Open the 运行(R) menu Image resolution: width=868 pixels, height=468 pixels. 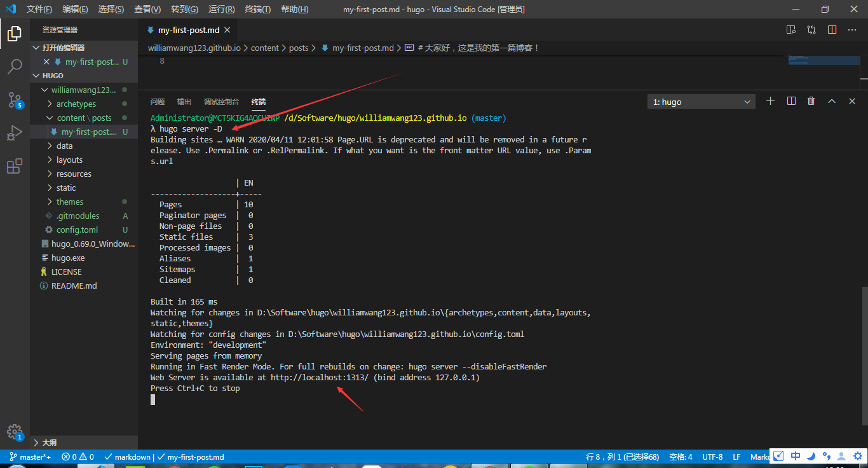(x=221, y=9)
